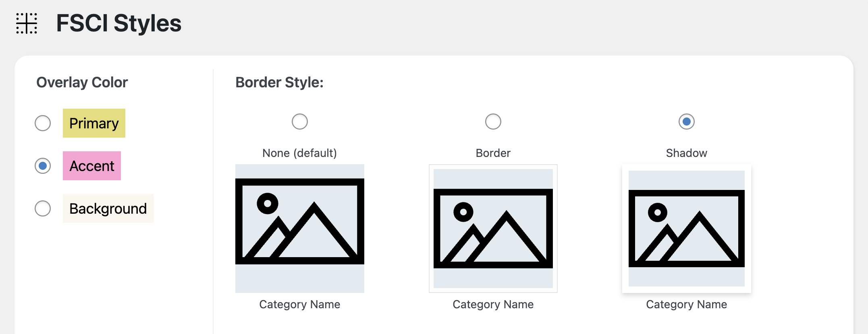Screen dimensions: 868x334
Task: Click the Shadow label text
Action: coord(687,153)
